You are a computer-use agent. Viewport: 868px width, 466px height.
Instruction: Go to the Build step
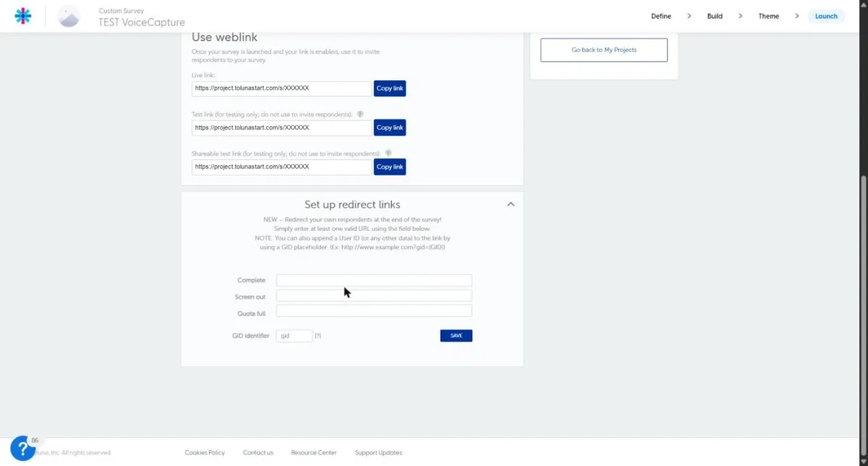[x=715, y=16]
